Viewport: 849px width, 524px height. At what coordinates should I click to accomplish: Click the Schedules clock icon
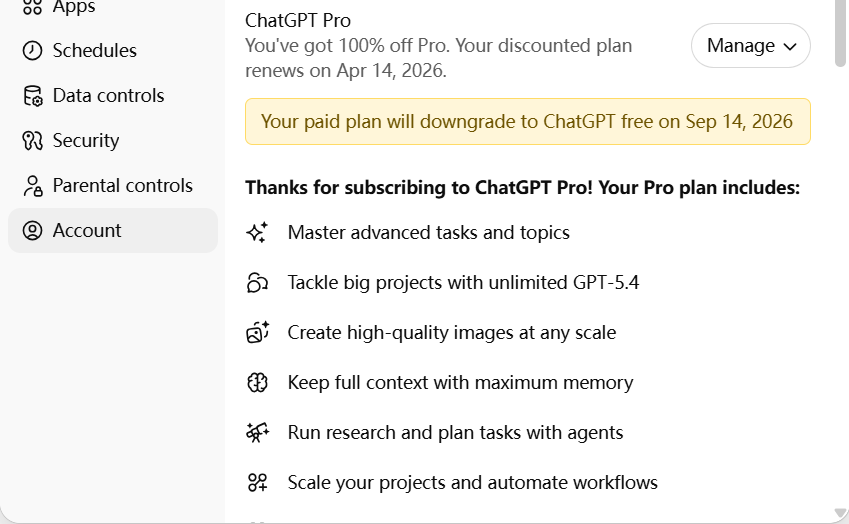pyautogui.click(x=32, y=50)
